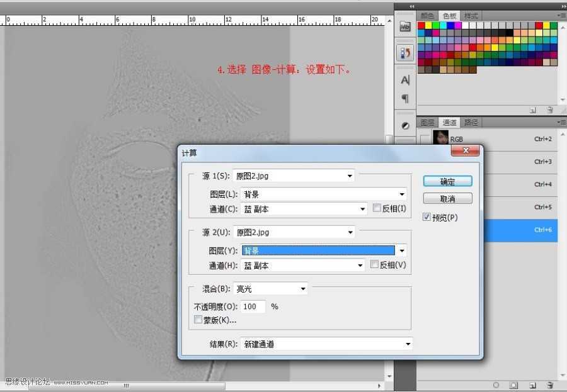
Task: Click the delete channel trash icon
Action: (549, 384)
